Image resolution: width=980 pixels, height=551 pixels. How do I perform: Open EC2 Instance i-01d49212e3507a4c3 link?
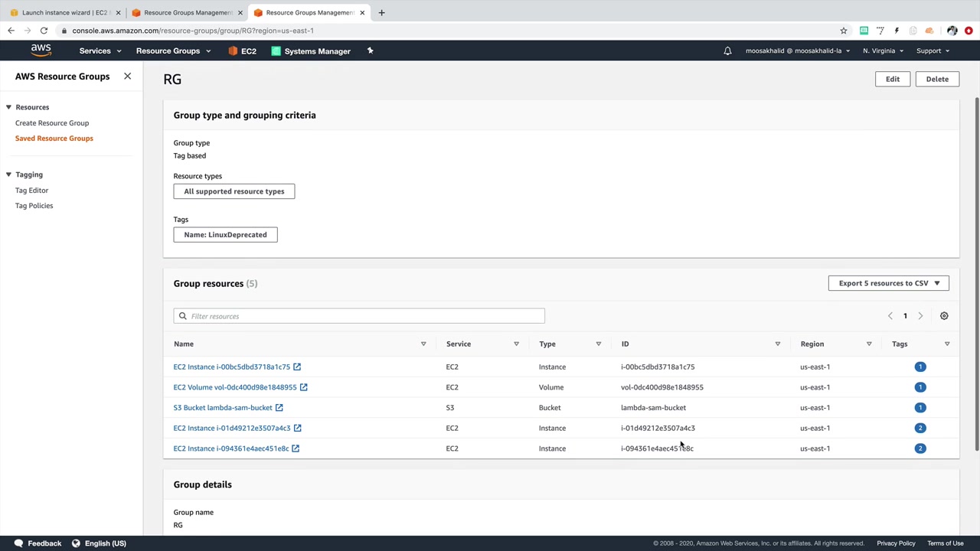[232, 429]
